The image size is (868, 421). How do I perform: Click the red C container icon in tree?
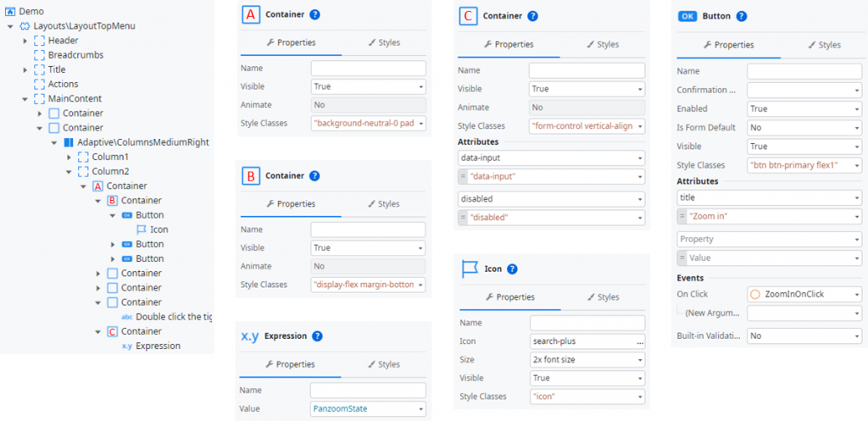point(112,331)
